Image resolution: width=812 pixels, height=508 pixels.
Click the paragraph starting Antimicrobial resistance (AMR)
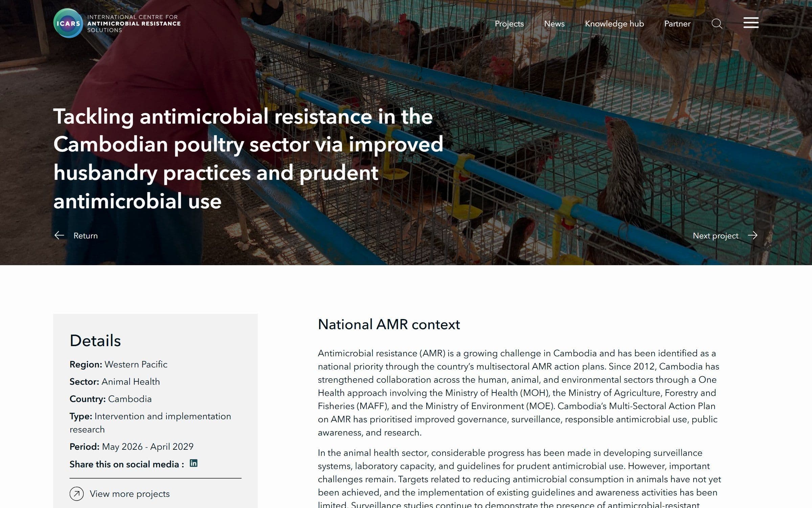[519, 393]
